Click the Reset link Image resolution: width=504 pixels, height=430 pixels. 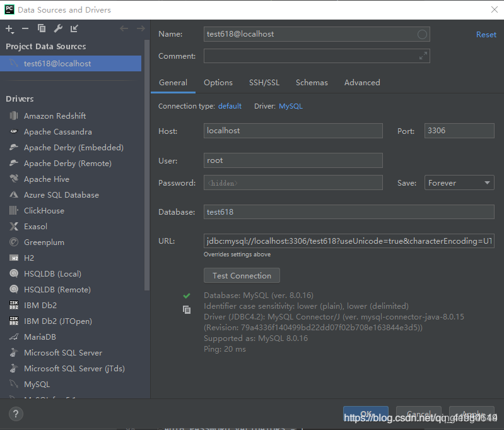(x=486, y=35)
